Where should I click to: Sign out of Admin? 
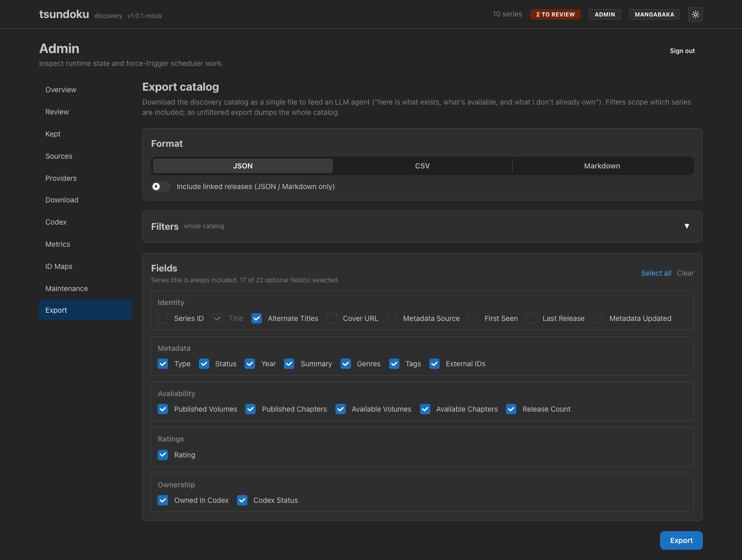[682, 51]
